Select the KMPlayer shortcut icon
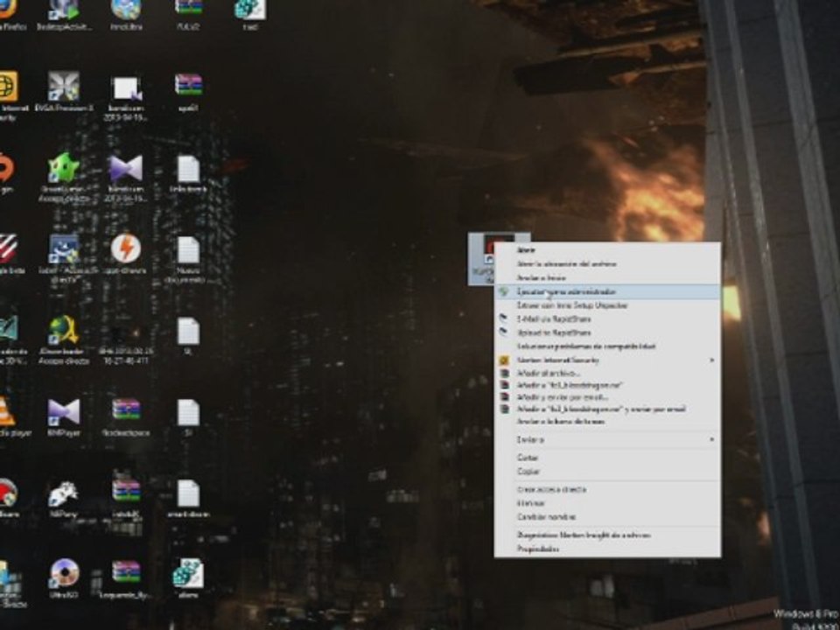This screenshot has height=630, width=840. point(64,411)
